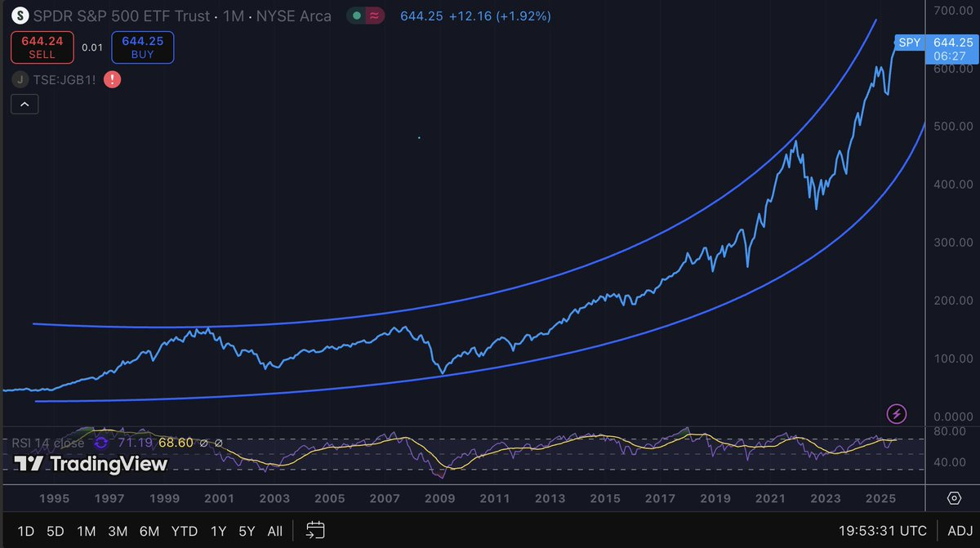Select the 1D time range
The image size is (980, 548).
[26, 531]
